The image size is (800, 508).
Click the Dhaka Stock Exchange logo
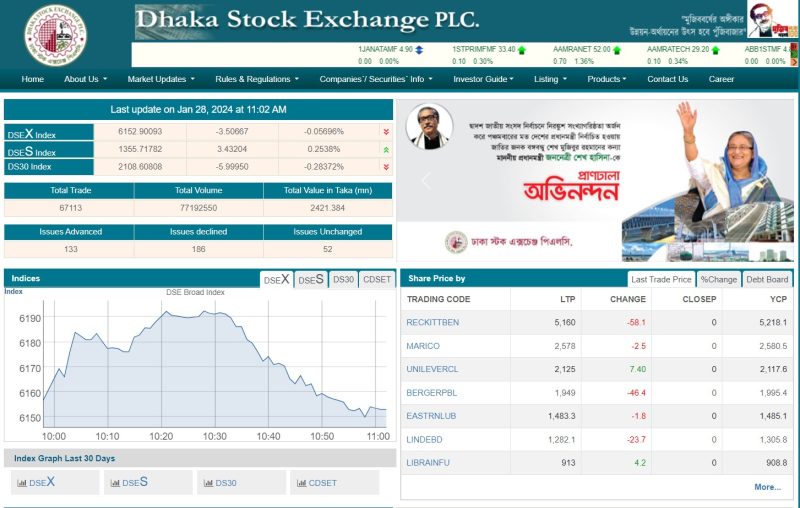coord(56,34)
